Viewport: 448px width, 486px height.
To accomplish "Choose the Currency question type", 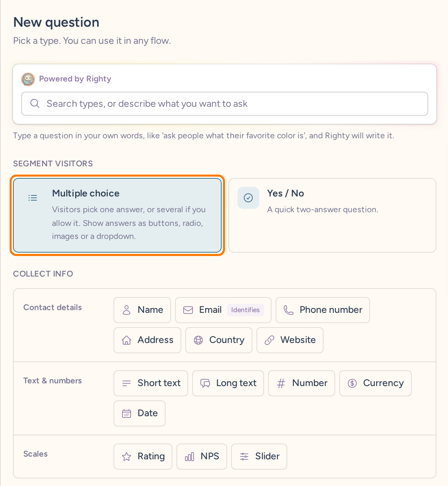I will click(375, 383).
